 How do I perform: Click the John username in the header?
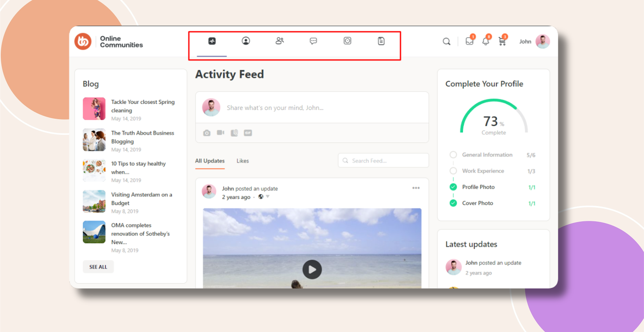pos(525,41)
